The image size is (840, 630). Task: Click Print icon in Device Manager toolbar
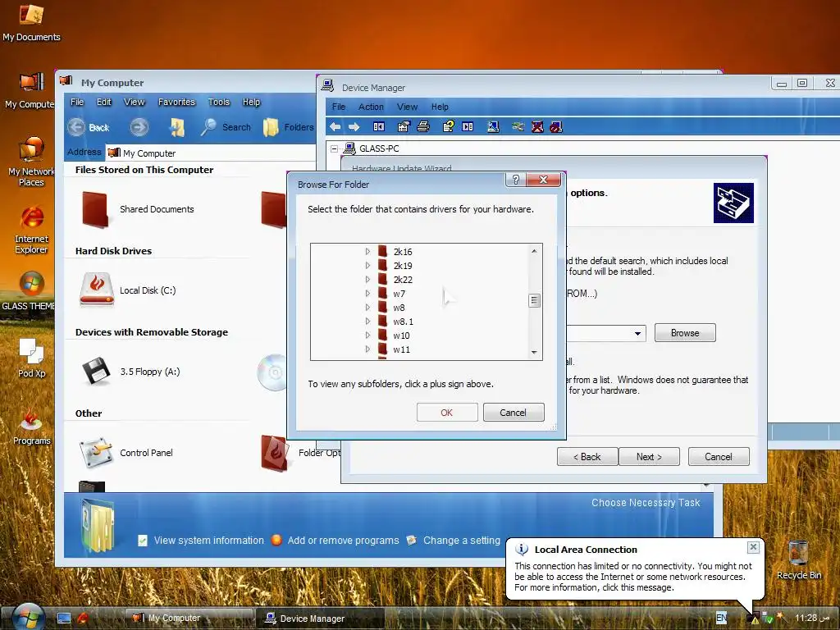(x=423, y=127)
